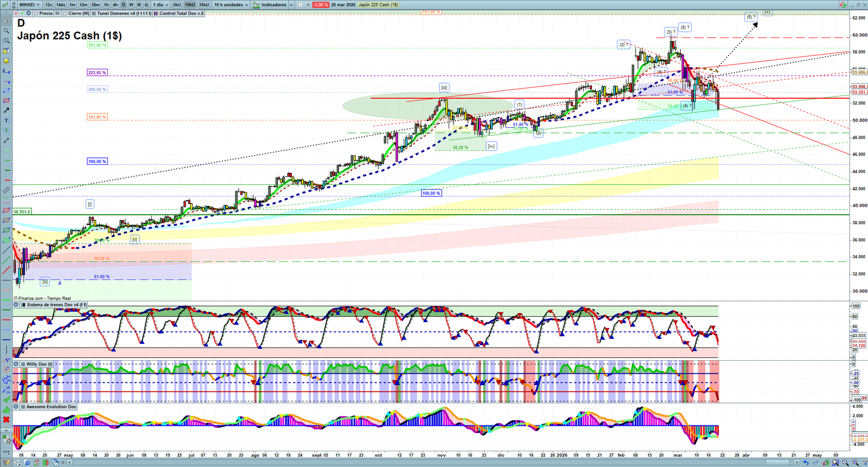This screenshot has width=868, height=467.
Task: Expand the chevrons at bottom of left toolbar
Action: (x=6, y=430)
